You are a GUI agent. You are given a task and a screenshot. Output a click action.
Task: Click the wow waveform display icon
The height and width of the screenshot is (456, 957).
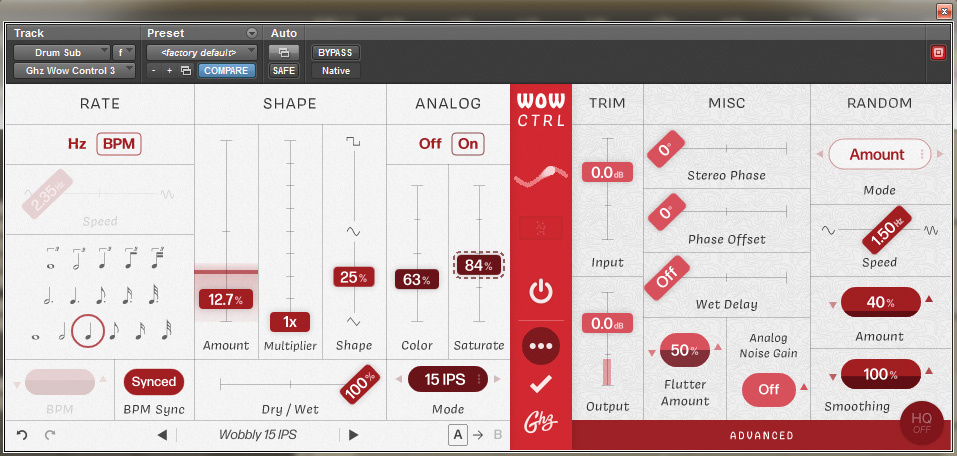[x=541, y=176]
